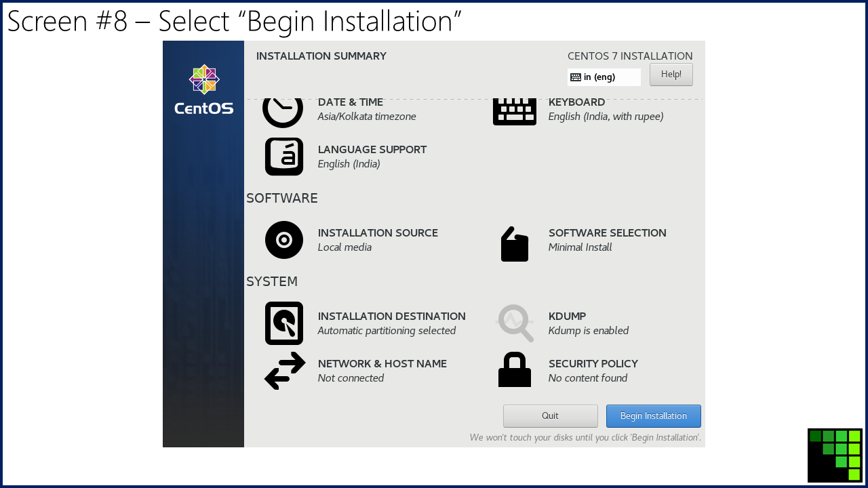Open the Installation Destination hard drive icon
The height and width of the screenshot is (488, 868).
click(x=284, y=323)
